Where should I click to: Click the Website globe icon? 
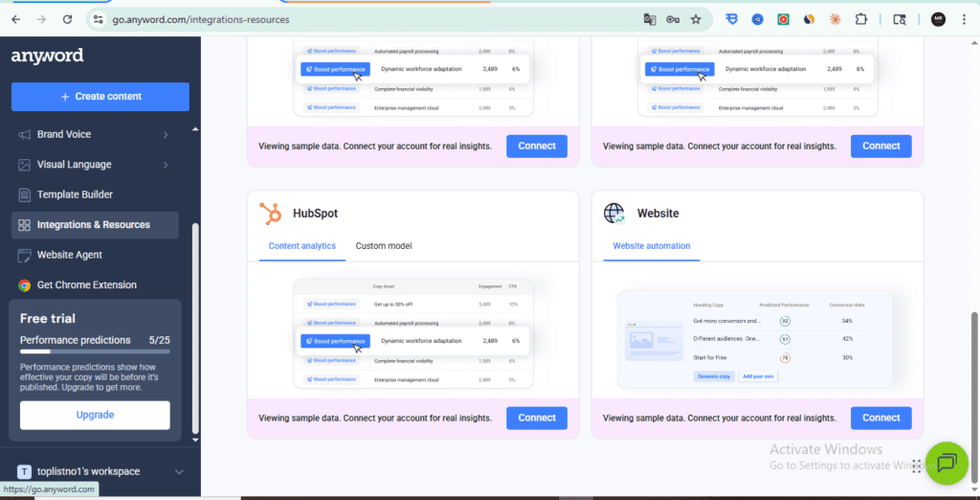pos(614,214)
